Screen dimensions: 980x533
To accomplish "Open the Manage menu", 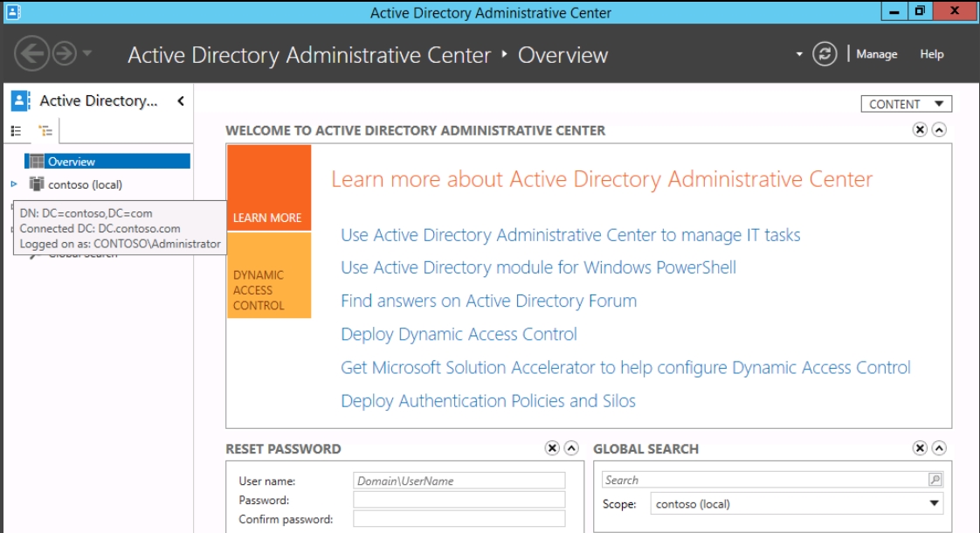I will coord(876,54).
